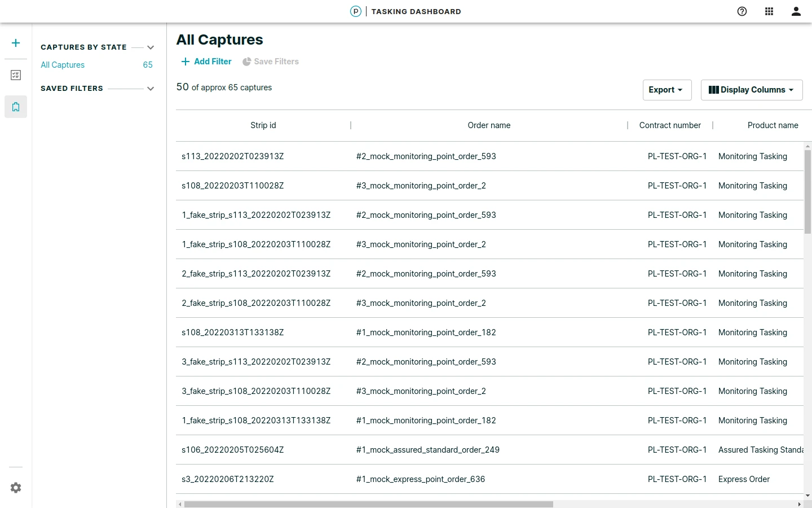812x508 pixels.
Task: Click the horizontal scrollbar at table bottom
Action: pyautogui.click(x=368, y=504)
